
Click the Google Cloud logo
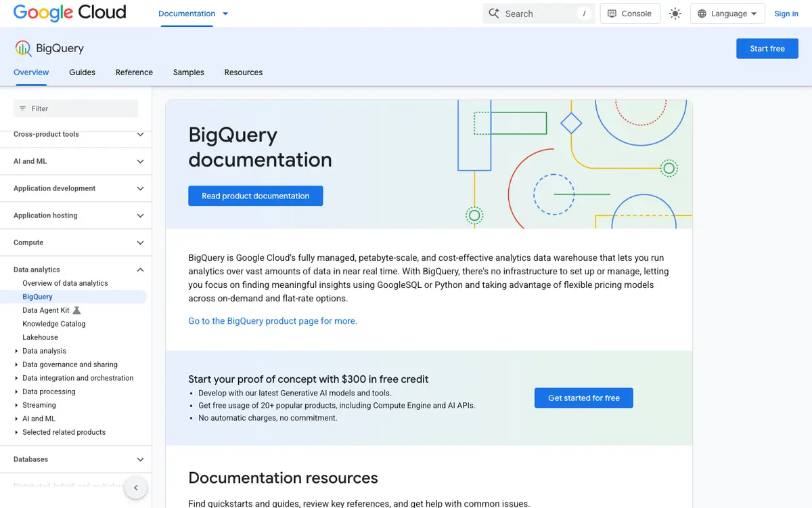70,13
